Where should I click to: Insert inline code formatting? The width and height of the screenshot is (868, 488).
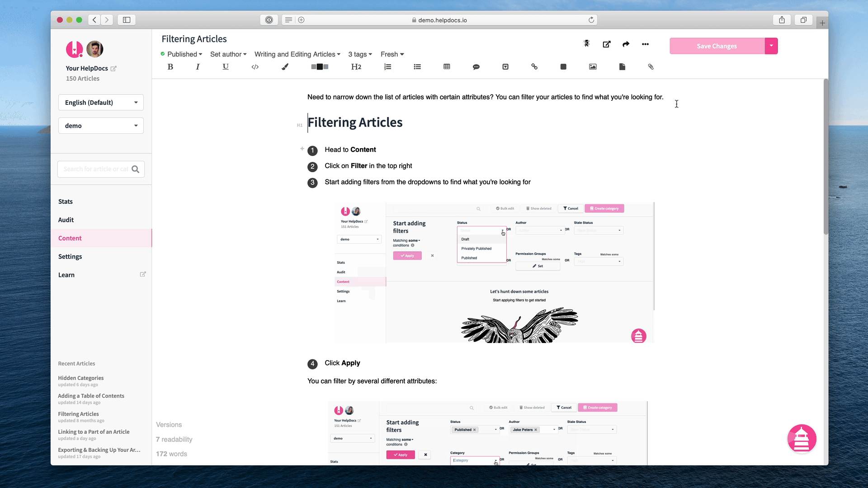255,67
